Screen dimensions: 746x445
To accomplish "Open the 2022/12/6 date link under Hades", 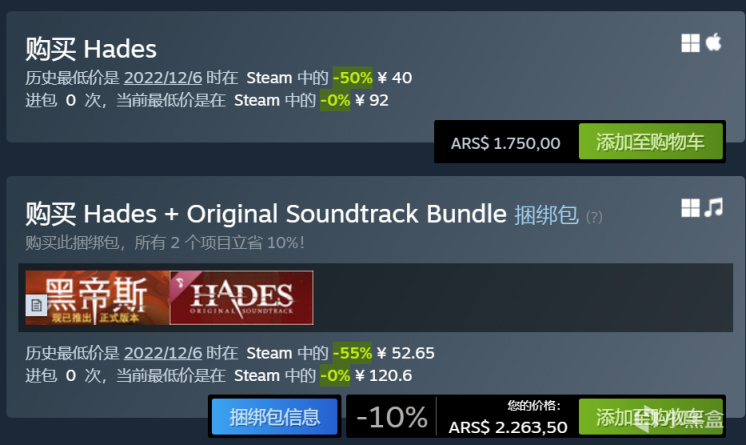I will pyautogui.click(x=163, y=78).
